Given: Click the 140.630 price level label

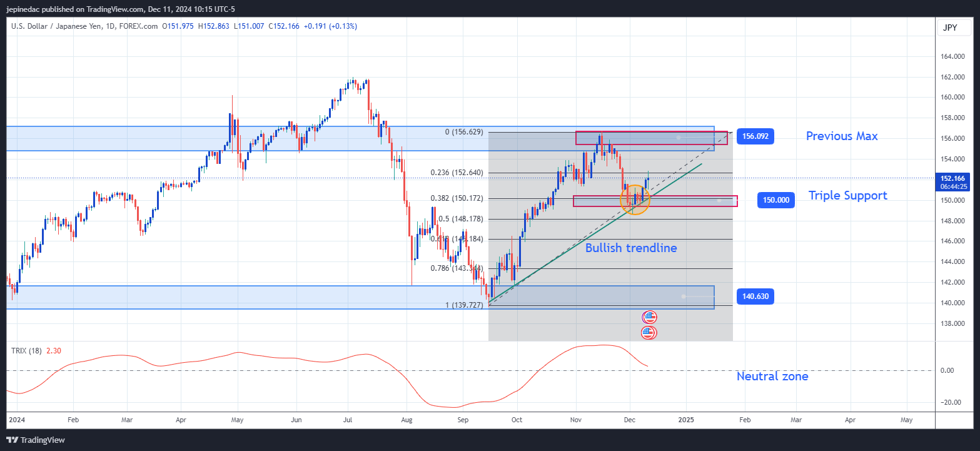Looking at the screenshot, I should [x=755, y=296].
